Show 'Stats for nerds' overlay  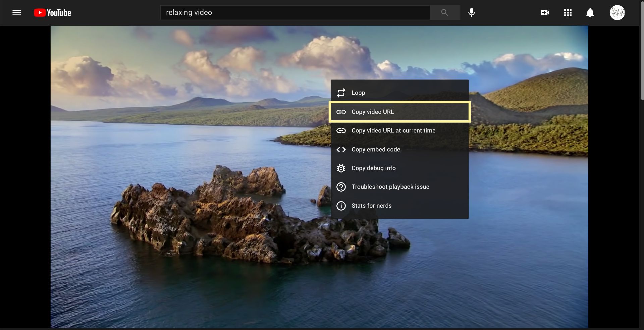click(371, 206)
